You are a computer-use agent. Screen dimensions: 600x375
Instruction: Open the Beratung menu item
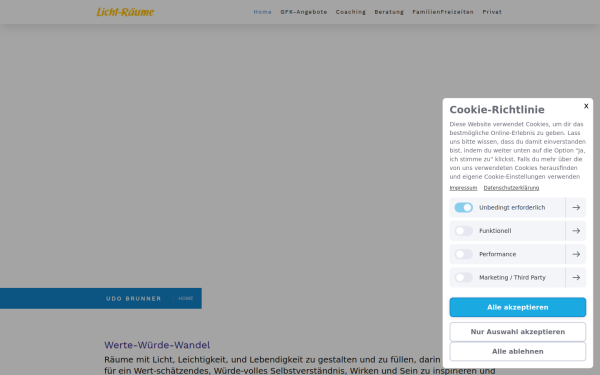389,12
